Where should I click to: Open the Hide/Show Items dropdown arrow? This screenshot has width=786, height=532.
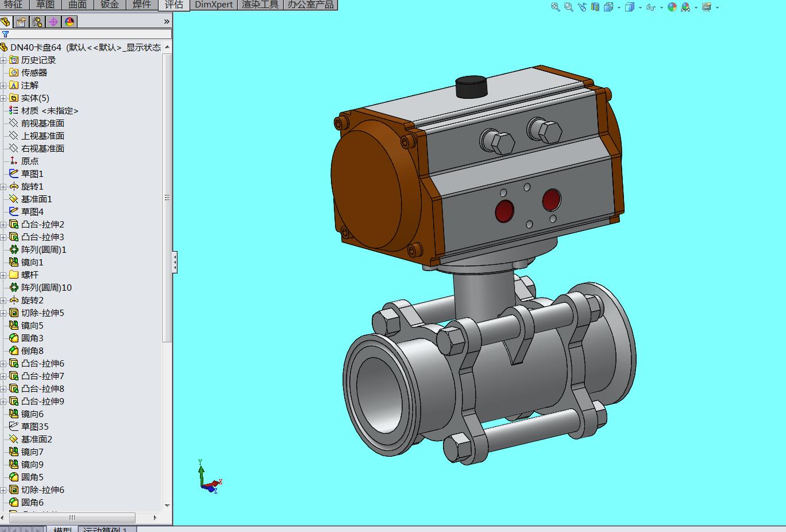tap(661, 7)
